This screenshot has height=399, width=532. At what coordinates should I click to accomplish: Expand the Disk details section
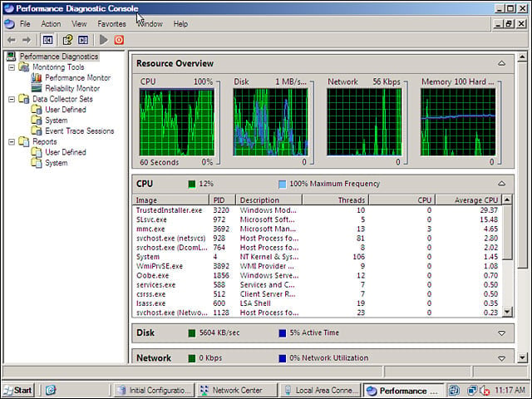(501, 332)
